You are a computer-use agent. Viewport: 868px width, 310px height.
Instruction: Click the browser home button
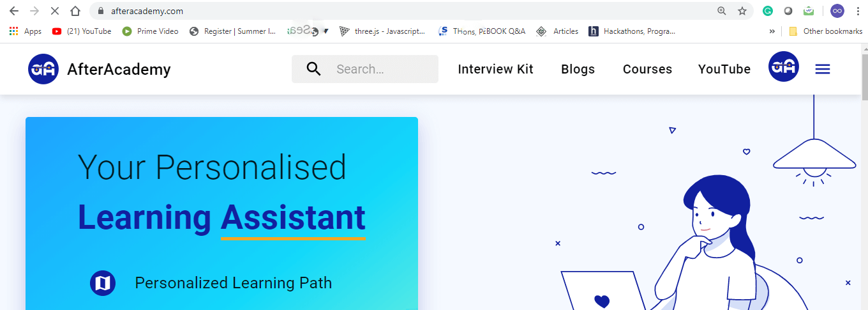click(75, 11)
